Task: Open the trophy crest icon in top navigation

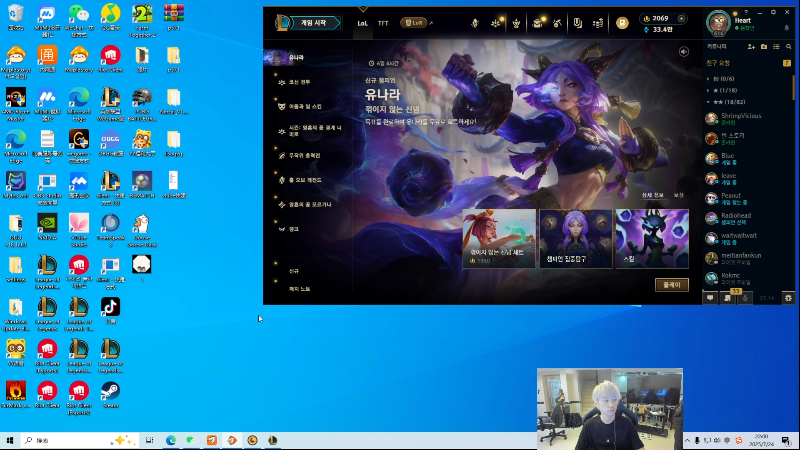Action: coord(516,23)
